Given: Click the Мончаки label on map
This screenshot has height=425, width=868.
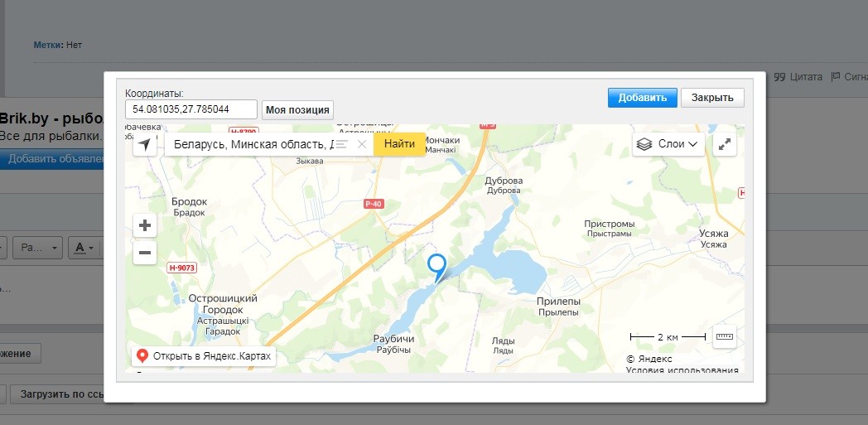Looking at the screenshot, I should pyautogui.click(x=442, y=140).
